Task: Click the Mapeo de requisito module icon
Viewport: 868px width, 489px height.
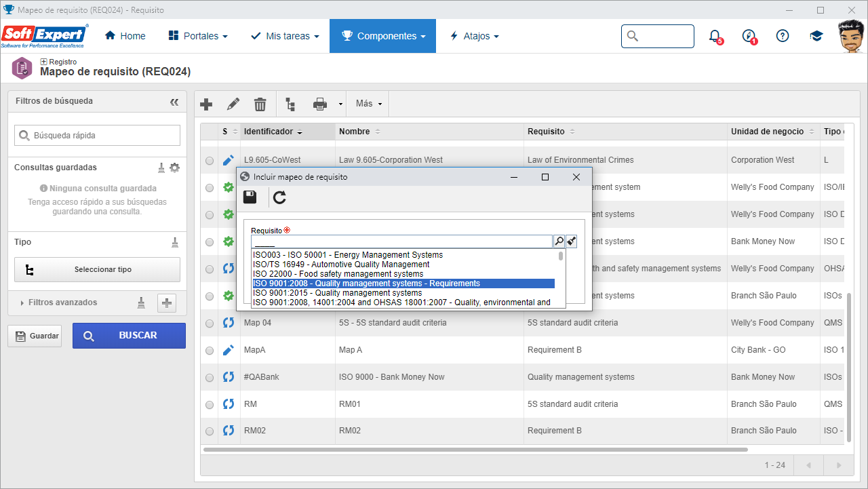Action: point(22,68)
